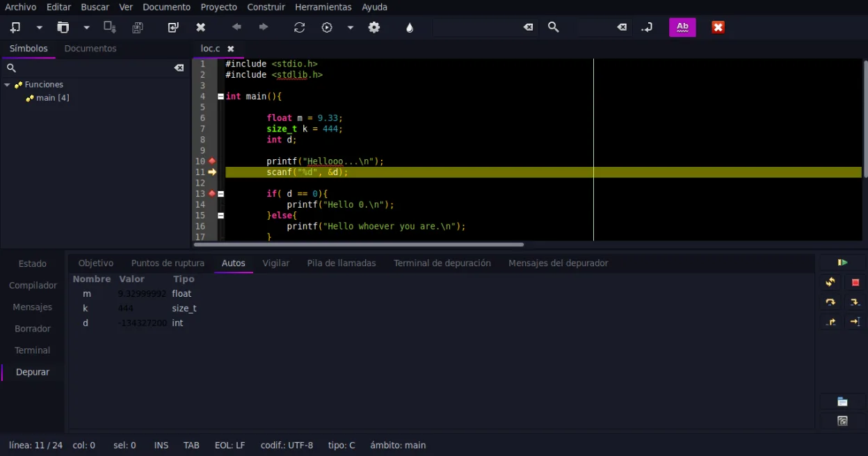Clear the toolbar search field
This screenshot has width=868, height=456.
(x=529, y=27)
